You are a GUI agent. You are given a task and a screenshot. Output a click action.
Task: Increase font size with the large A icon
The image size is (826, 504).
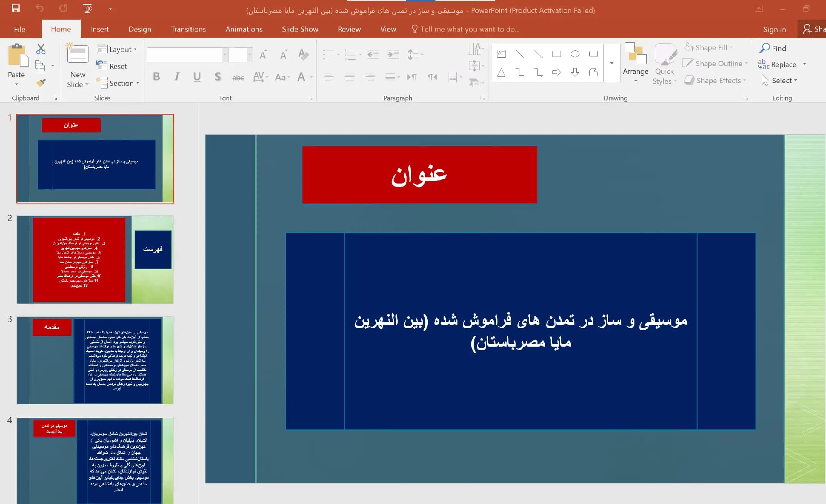pos(263,55)
